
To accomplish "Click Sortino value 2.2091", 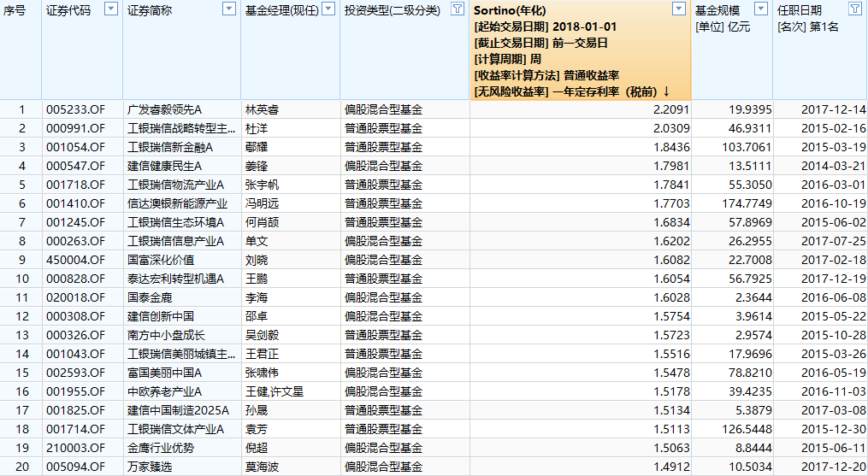I will point(671,109).
